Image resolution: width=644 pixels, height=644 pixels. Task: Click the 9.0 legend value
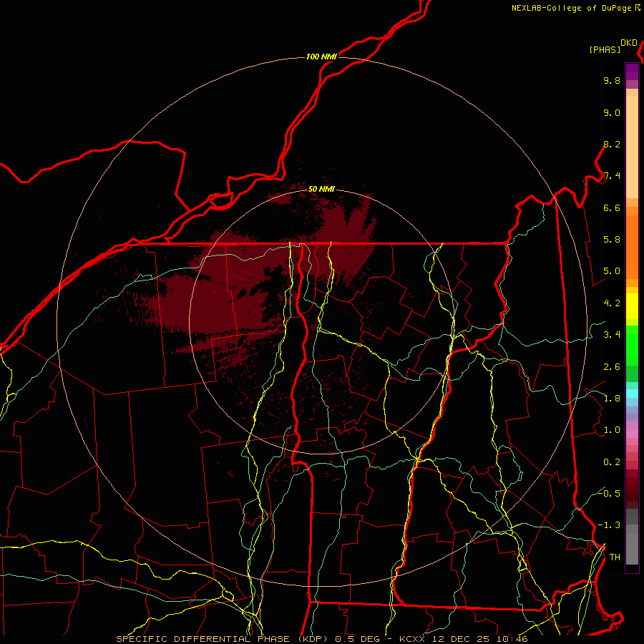pyautogui.click(x=612, y=112)
